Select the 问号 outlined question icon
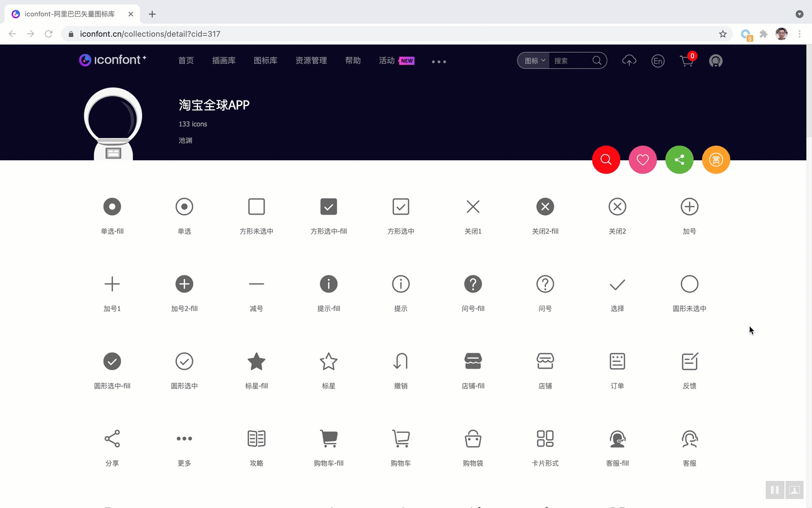The image size is (812, 508). 545,284
